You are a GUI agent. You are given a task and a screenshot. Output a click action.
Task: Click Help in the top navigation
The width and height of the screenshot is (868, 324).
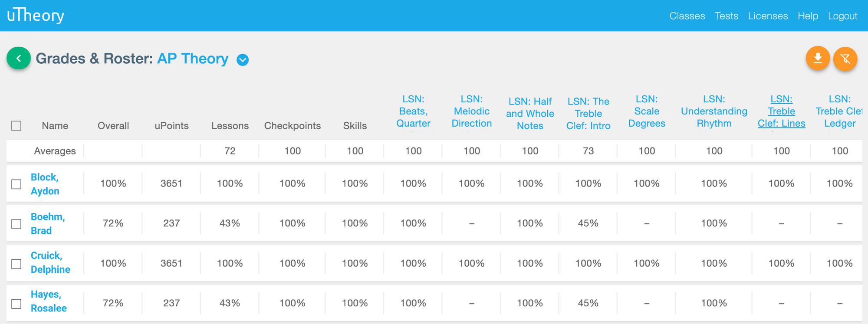click(808, 16)
